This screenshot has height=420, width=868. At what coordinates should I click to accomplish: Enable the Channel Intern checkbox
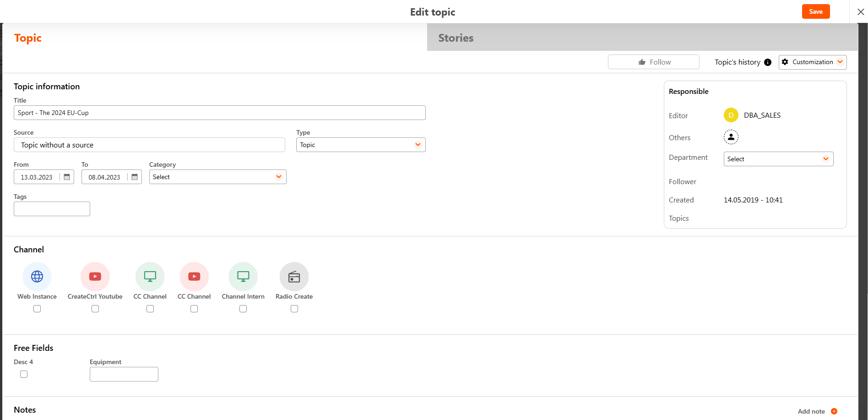coord(243,309)
